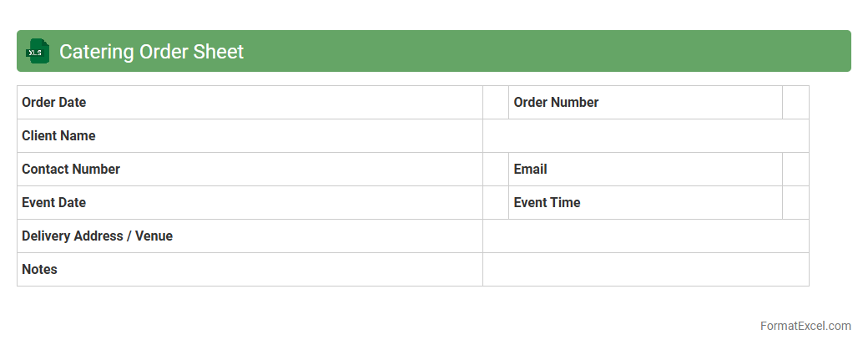Select the Email label cell

coord(645,170)
